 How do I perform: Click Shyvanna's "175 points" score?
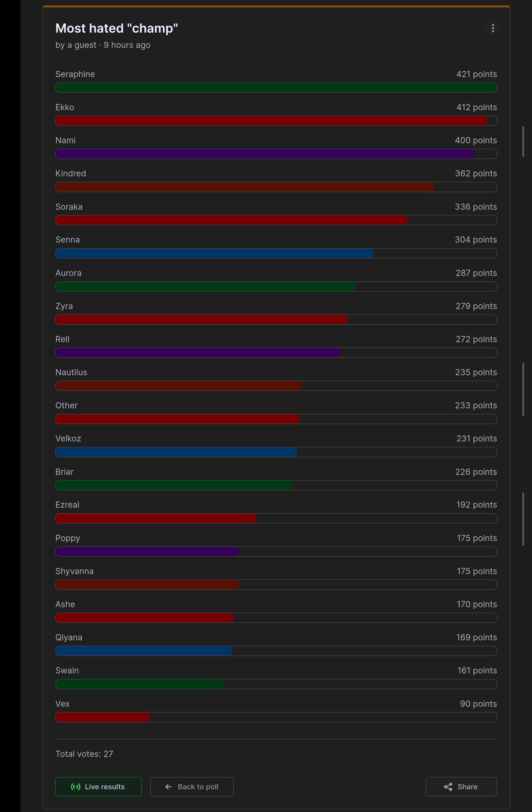click(477, 571)
